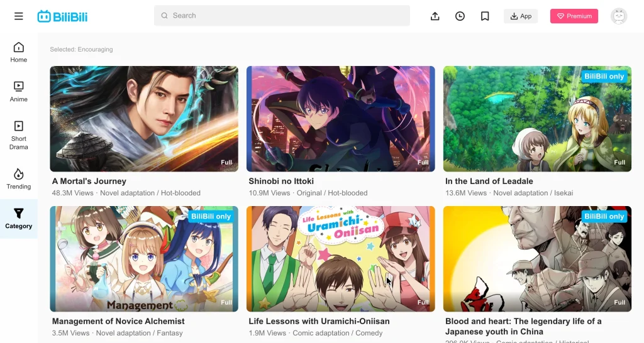Click BiliBili only badge on Blood and heart
The image size is (644, 343).
point(604,216)
